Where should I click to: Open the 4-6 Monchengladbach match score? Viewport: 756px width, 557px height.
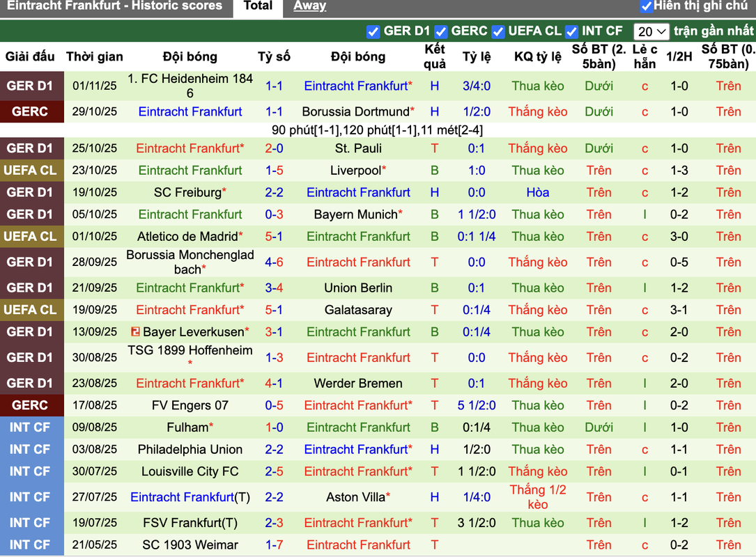click(274, 262)
